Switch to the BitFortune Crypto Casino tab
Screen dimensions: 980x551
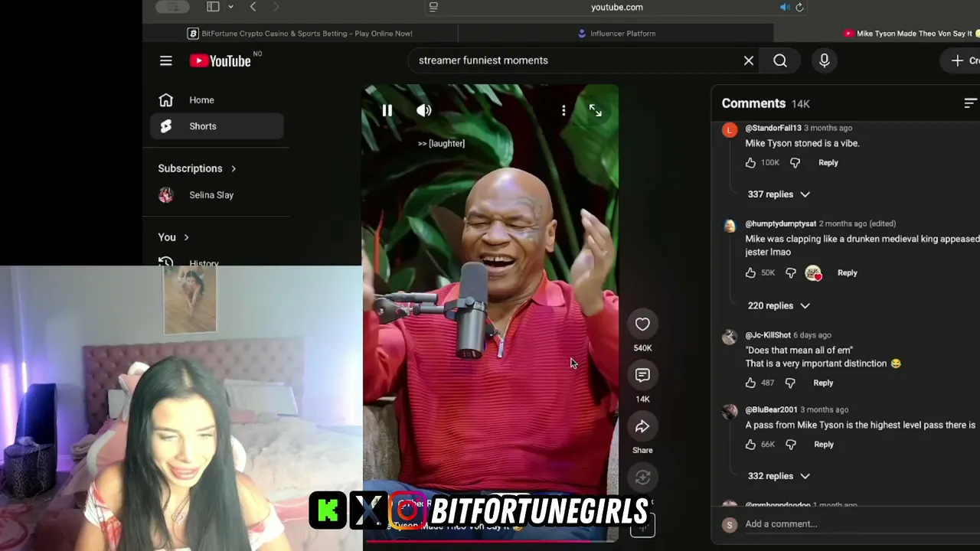click(x=300, y=34)
